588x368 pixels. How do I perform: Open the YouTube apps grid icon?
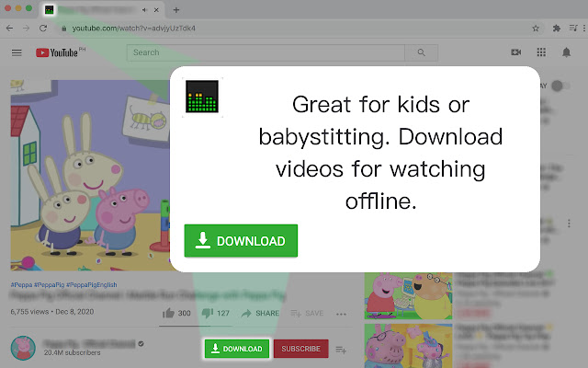(x=541, y=52)
